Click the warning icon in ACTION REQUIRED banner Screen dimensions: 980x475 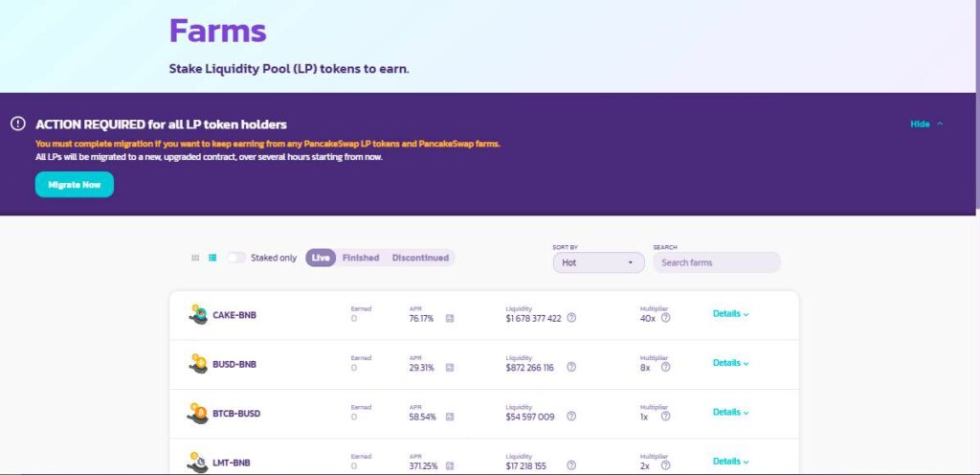pos(18,124)
